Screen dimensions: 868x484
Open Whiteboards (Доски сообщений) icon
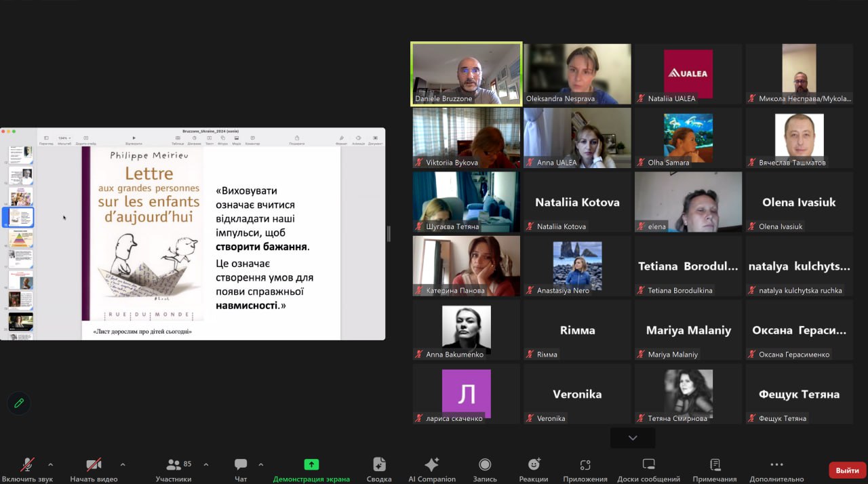(x=649, y=465)
